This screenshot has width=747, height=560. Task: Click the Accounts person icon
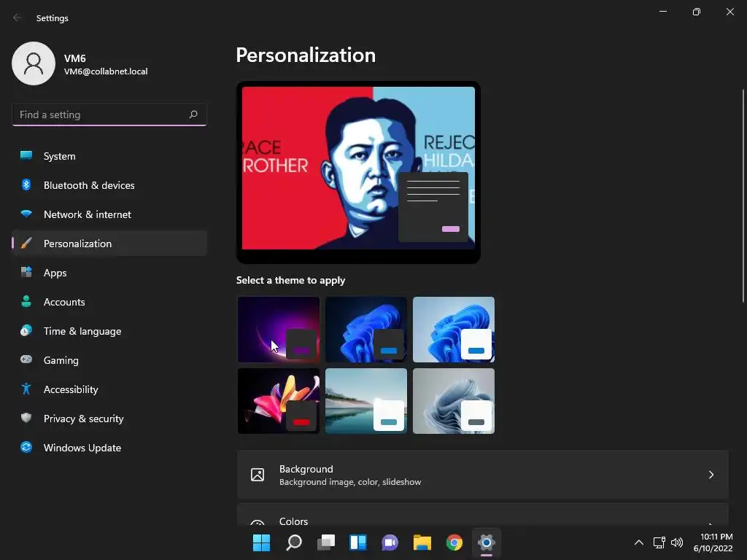pyautogui.click(x=26, y=301)
